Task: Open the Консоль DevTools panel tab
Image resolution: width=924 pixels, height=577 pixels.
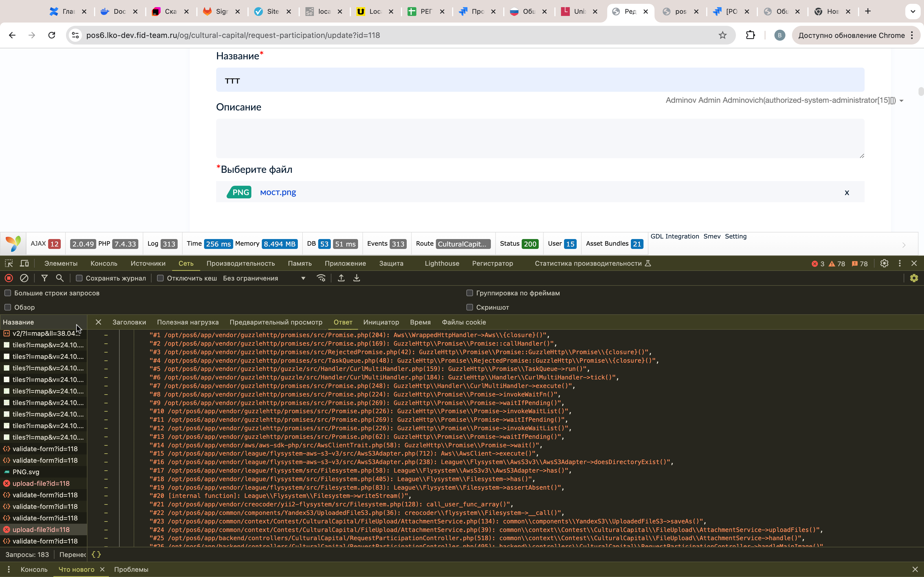Action: tap(103, 263)
